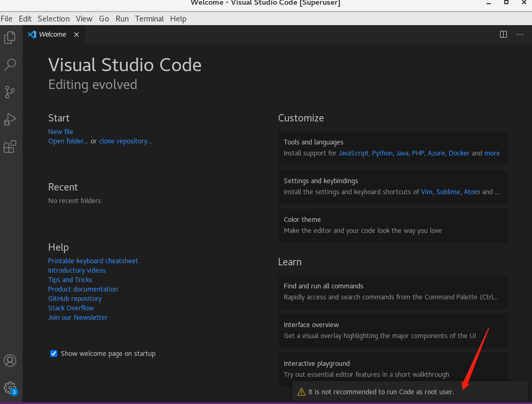The height and width of the screenshot is (404, 532).
Task: Select the Search icon in activity bar
Action: [9, 64]
